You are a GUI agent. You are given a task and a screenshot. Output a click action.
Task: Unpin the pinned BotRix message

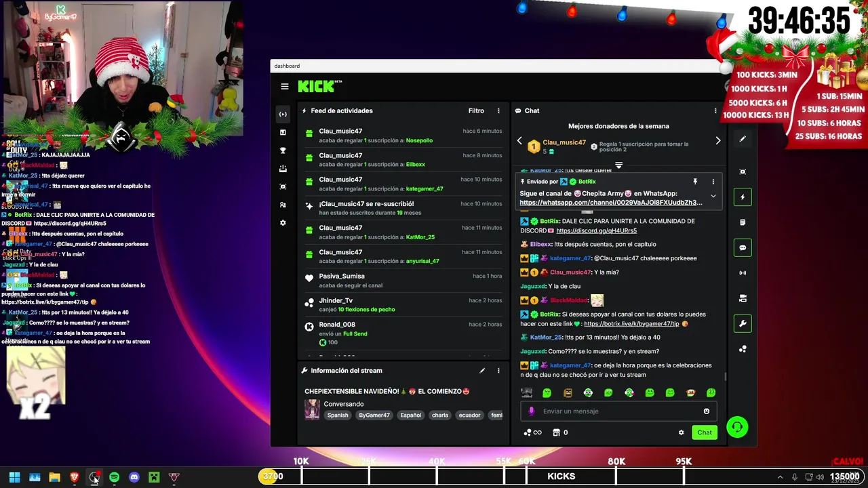695,182
